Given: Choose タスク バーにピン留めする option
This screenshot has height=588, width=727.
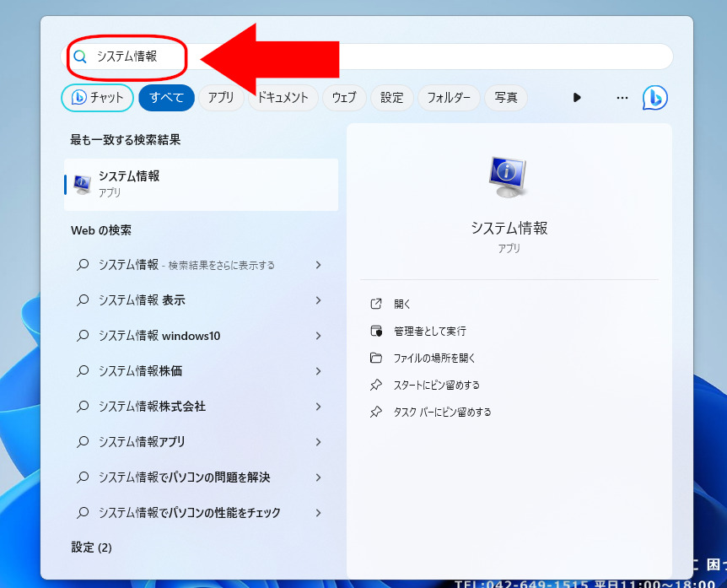Looking at the screenshot, I should coord(442,412).
